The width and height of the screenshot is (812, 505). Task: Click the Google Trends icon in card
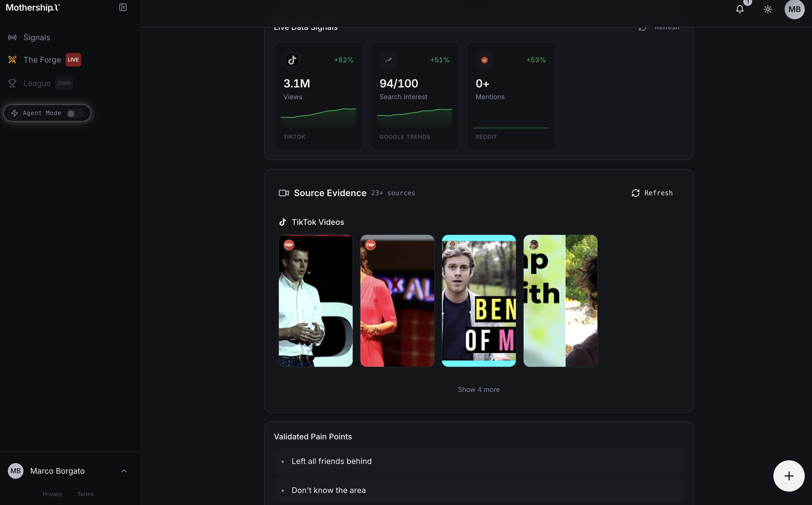pos(388,60)
